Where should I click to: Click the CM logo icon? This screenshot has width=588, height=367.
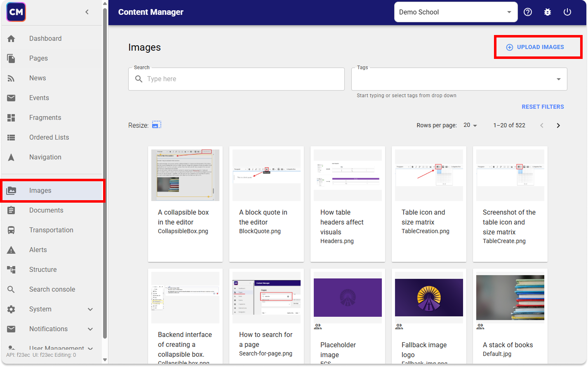coord(16,12)
